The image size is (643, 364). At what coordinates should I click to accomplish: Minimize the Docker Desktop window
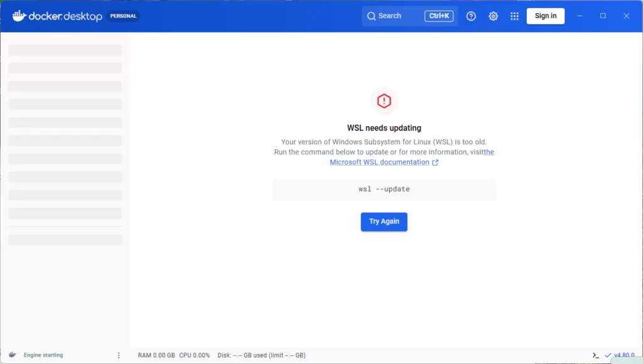(x=580, y=16)
